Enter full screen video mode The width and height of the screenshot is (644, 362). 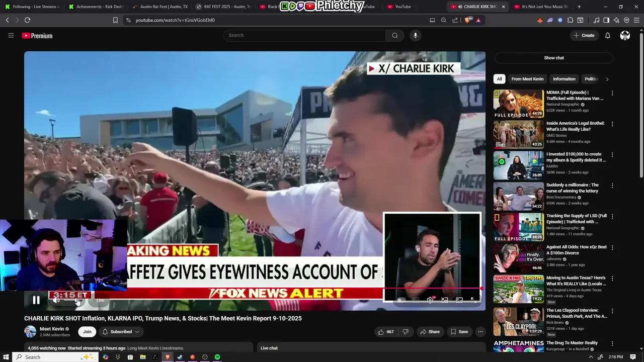pyautogui.click(x=474, y=300)
